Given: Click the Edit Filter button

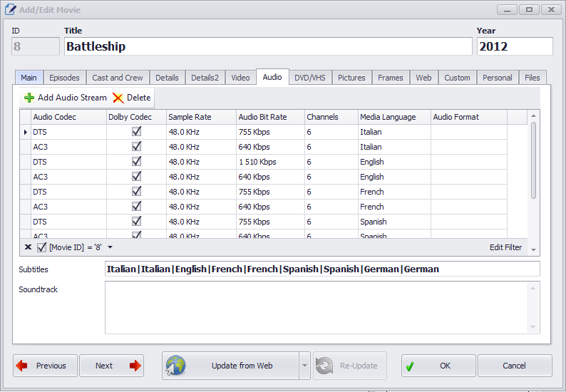Looking at the screenshot, I should [505, 247].
